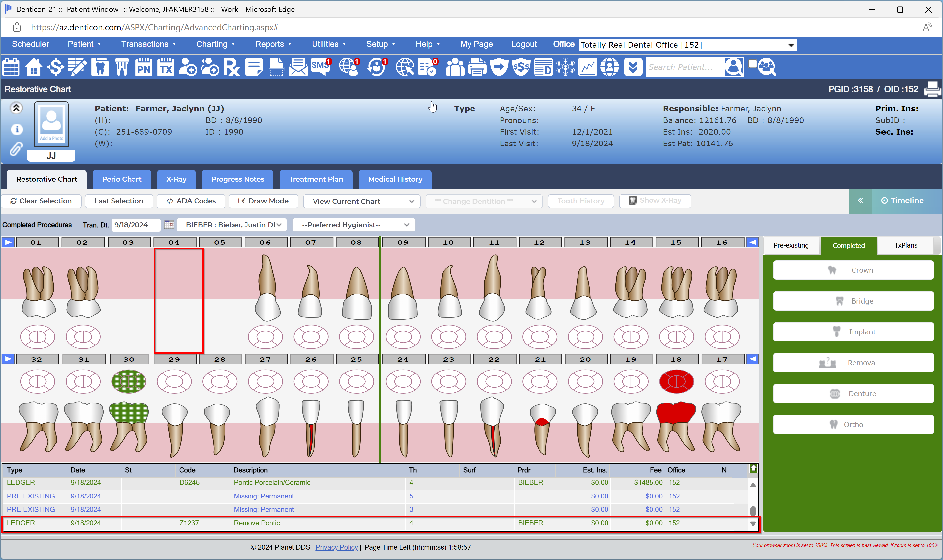Open the Preferred Hygienist dropdown
This screenshot has height=560, width=943.
pos(354,225)
